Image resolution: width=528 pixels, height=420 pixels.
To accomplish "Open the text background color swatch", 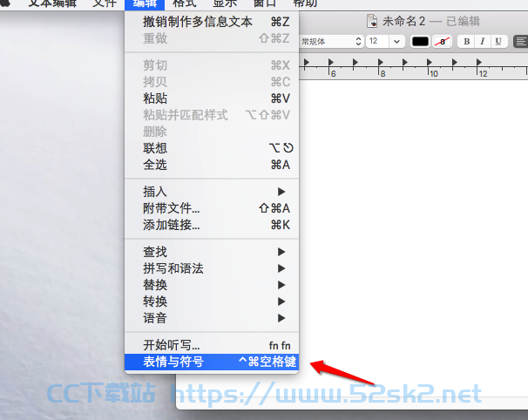I will [442, 42].
